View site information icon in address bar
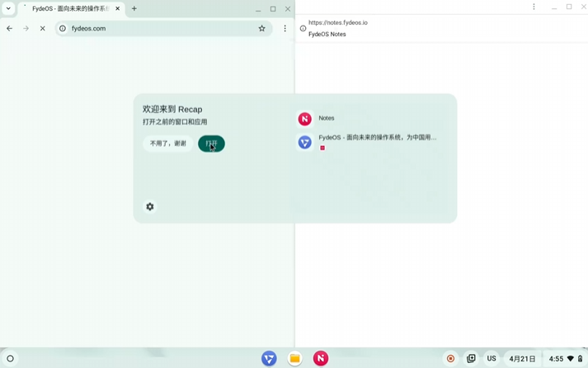 tap(63, 29)
